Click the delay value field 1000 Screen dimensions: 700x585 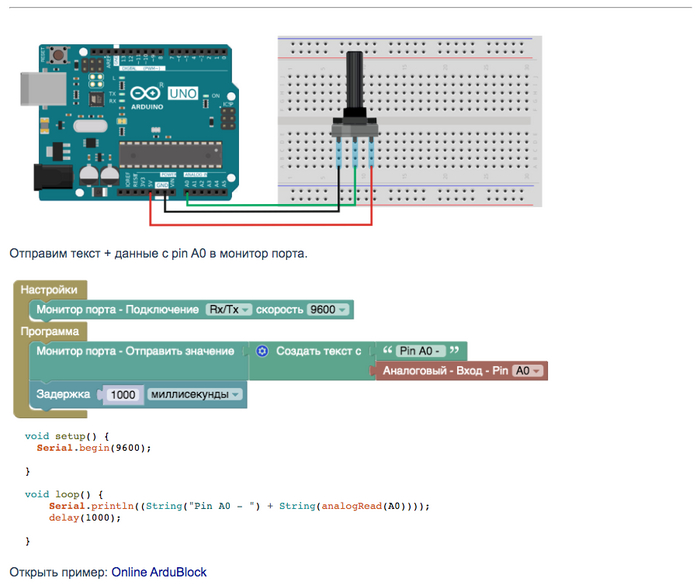(122, 395)
